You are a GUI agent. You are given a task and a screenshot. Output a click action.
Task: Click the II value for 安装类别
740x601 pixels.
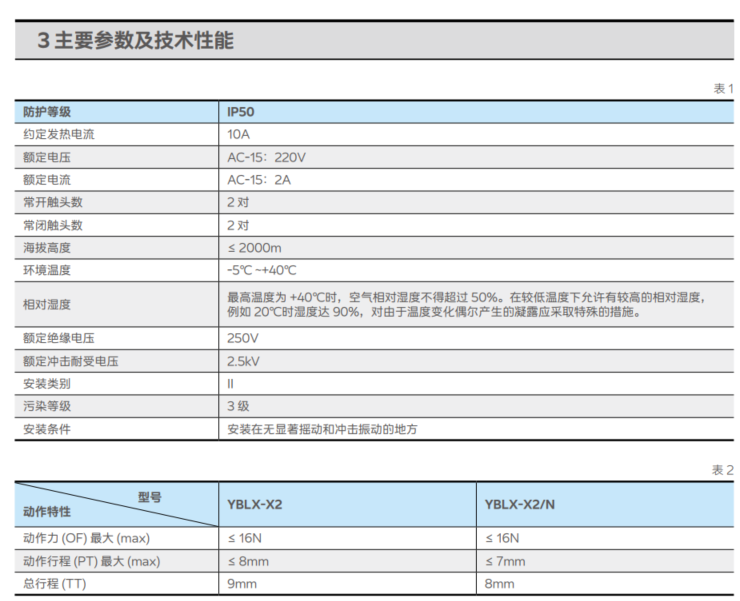click(230, 384)
